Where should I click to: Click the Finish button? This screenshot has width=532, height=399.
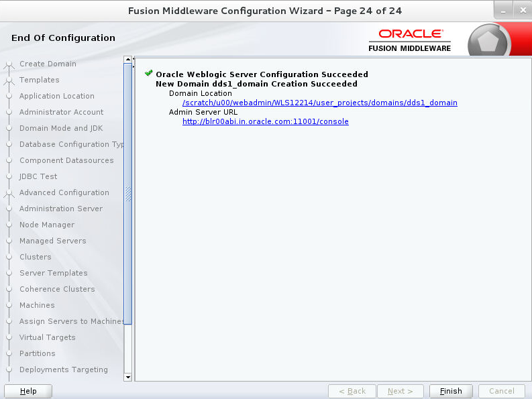pyautogui.click(x=451, y=391)
